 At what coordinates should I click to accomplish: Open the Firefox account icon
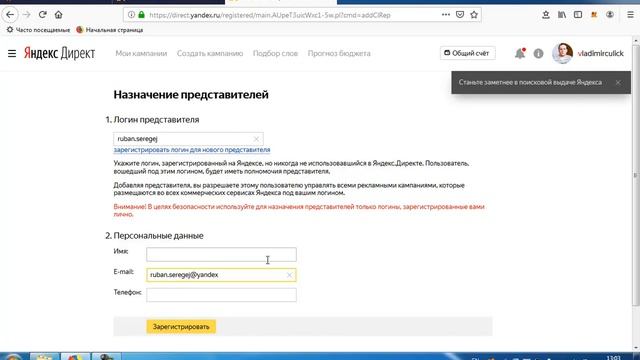point(610,15)
